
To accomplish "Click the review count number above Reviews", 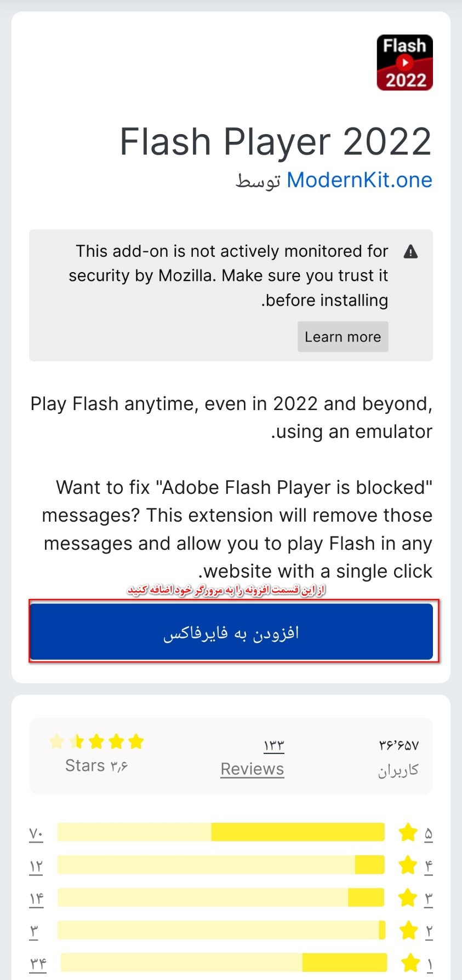I will tap(274, 746).
